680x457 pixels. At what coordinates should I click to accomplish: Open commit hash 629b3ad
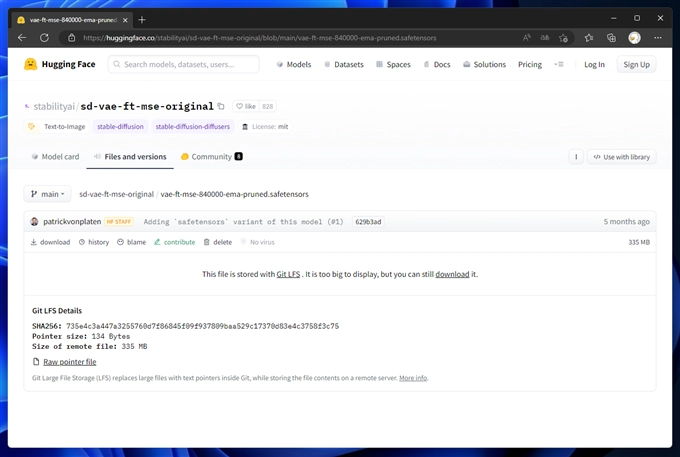[x=368, y=222]
